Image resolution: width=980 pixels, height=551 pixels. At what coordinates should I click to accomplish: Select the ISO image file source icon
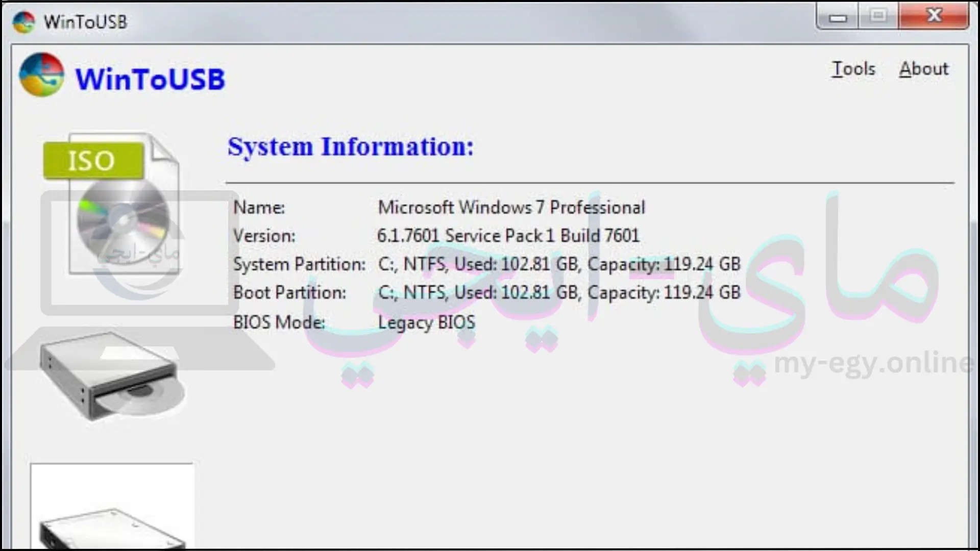[x=111, y=204]
